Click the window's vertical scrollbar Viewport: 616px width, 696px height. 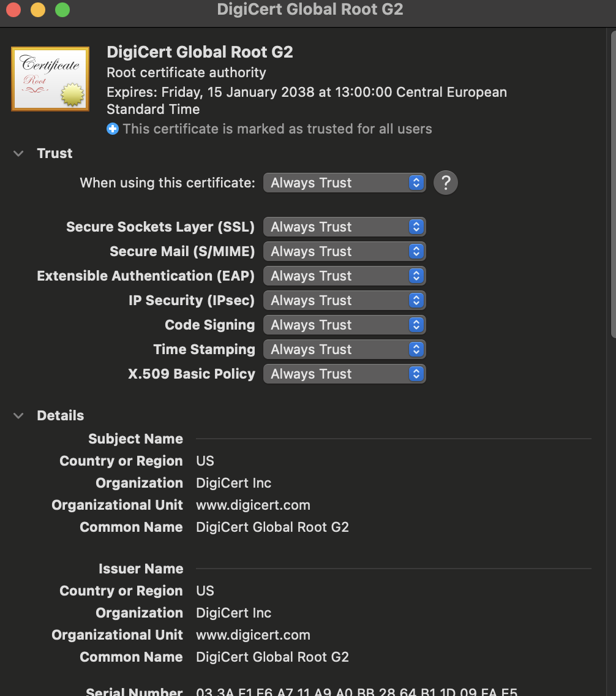pyautogui.click(x=613, y=184)
